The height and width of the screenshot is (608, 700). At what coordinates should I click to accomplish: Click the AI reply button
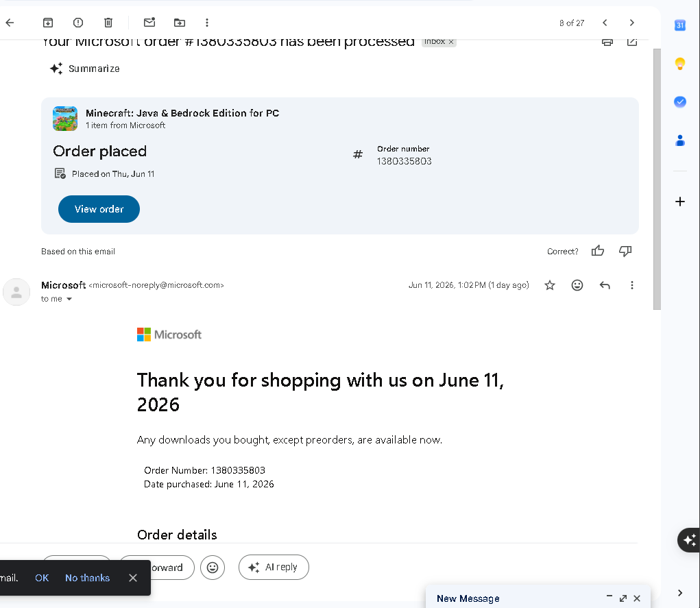[x=274, y=568]
